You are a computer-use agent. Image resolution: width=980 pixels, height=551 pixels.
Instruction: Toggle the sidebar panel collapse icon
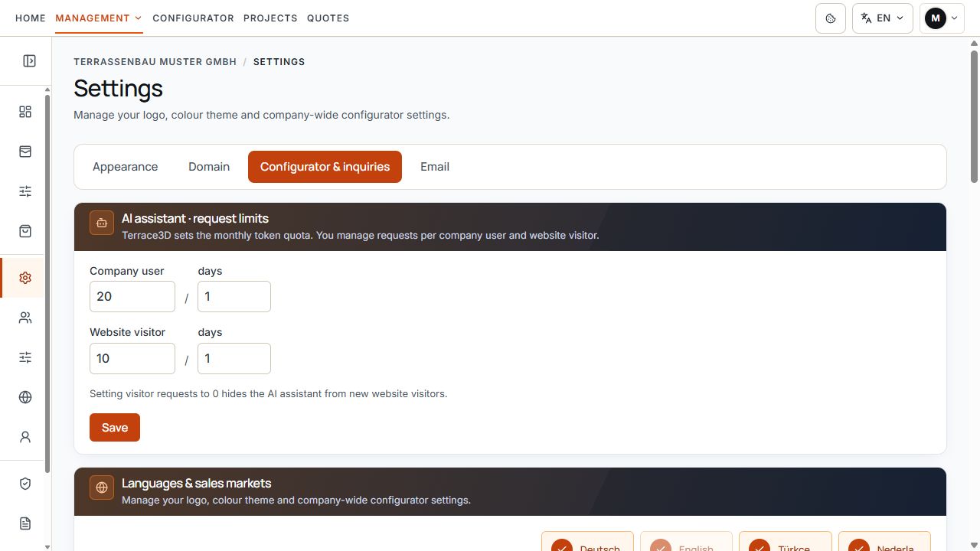29,61
